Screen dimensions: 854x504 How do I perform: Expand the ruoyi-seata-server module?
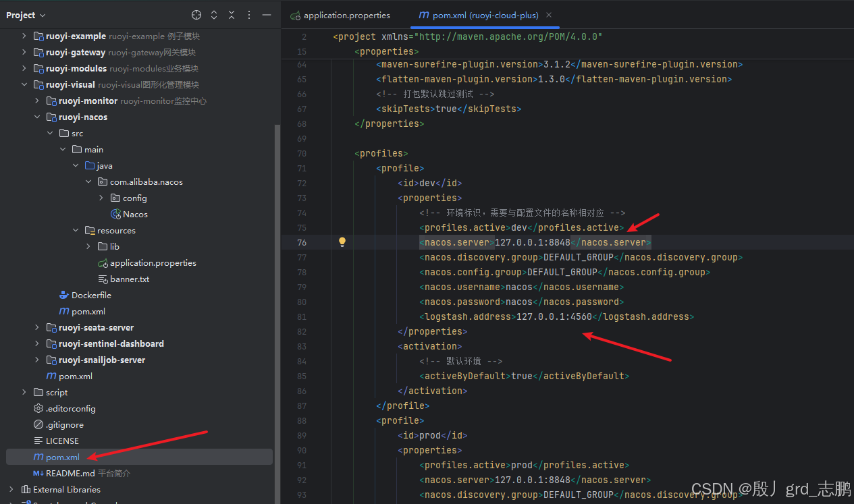coord(38,327)
